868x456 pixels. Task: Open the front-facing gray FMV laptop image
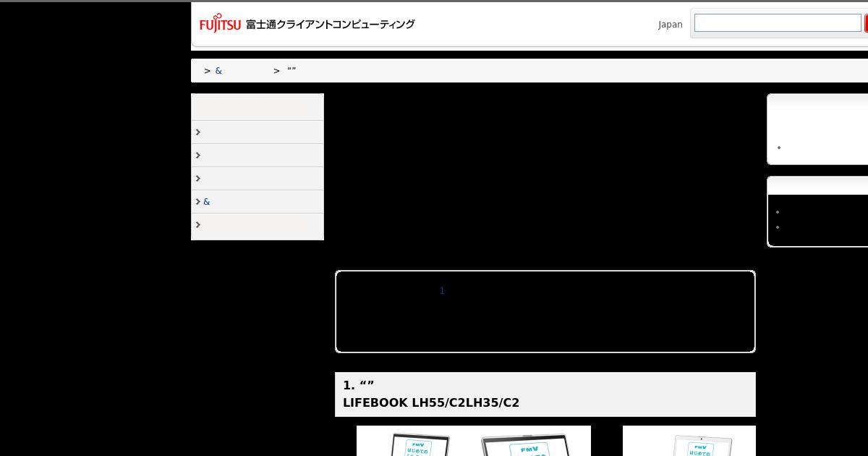click(525, 445)
